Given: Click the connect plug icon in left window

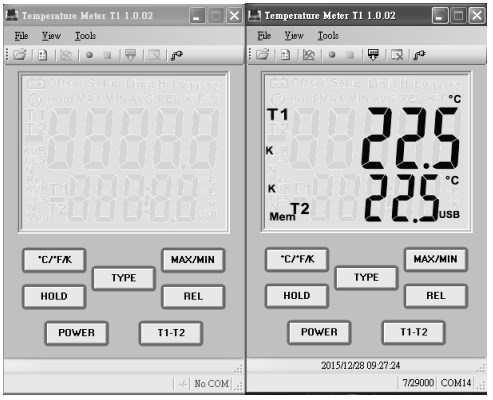Looking at the screenshot, I should [x=177, y=55].
